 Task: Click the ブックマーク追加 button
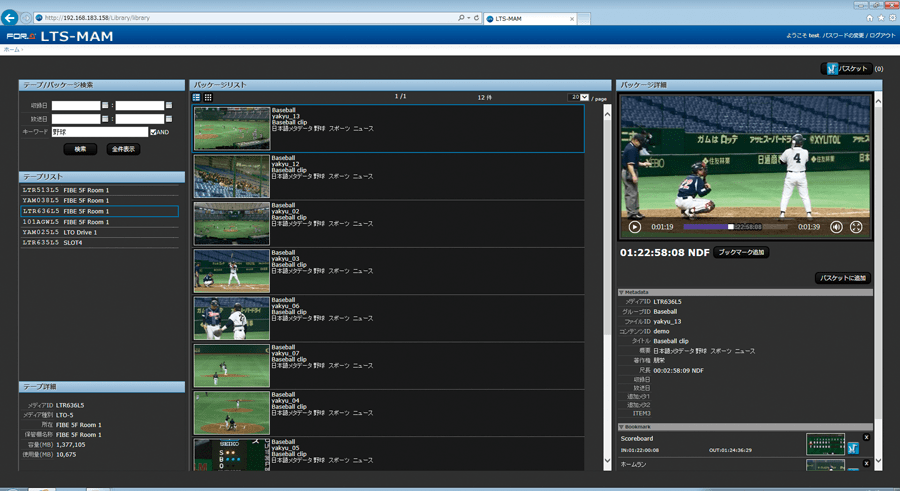click(741, 253)
